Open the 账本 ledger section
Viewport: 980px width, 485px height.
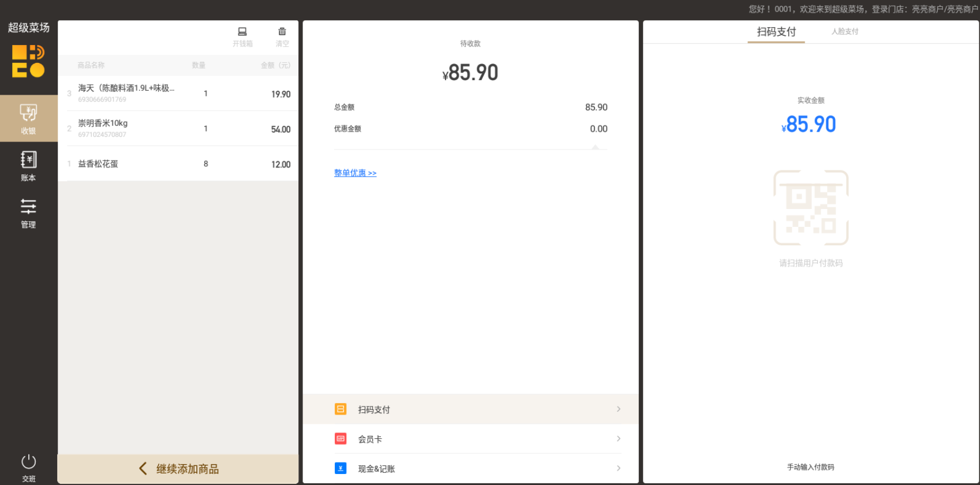28,166
